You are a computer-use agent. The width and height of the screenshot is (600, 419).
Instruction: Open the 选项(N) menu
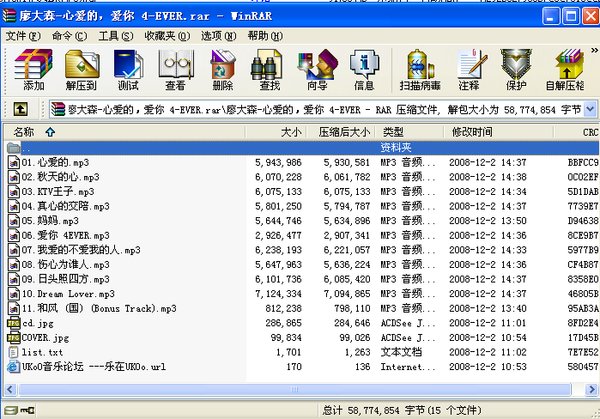click(x=218, y=36)
